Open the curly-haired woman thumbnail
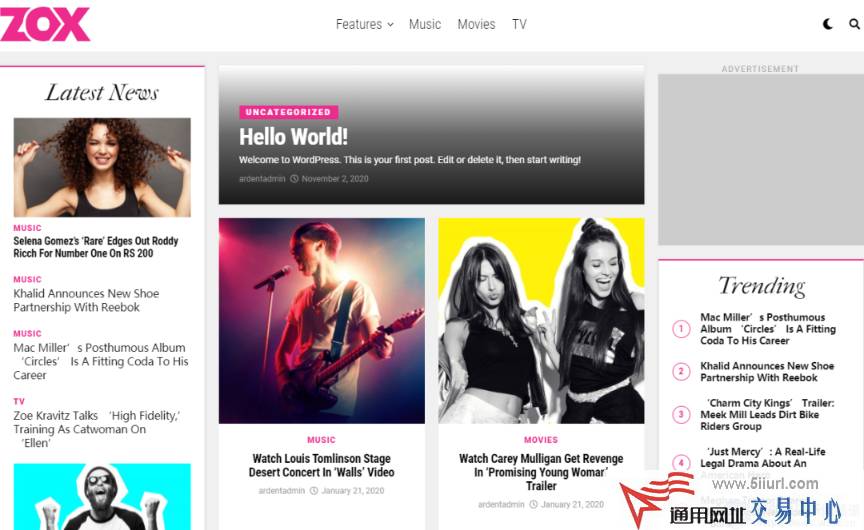The width and height of the screenshot is (864, 530). click(x=102, y=167)
